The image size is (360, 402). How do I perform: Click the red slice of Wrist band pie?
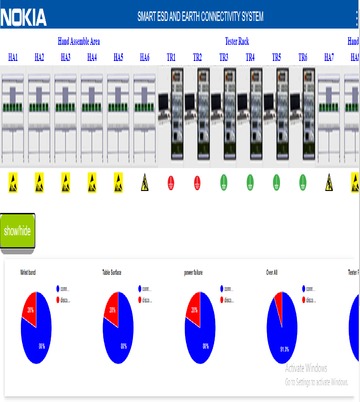30,308
